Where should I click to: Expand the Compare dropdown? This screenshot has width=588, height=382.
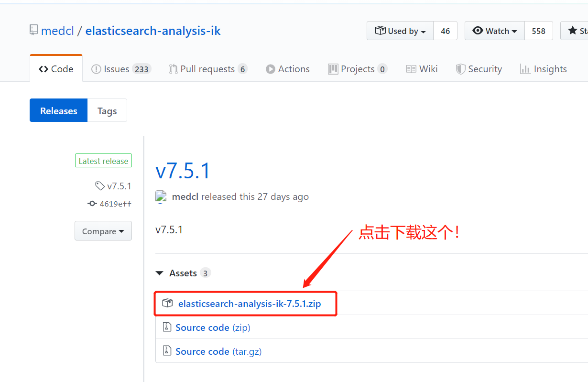[103, 231]
